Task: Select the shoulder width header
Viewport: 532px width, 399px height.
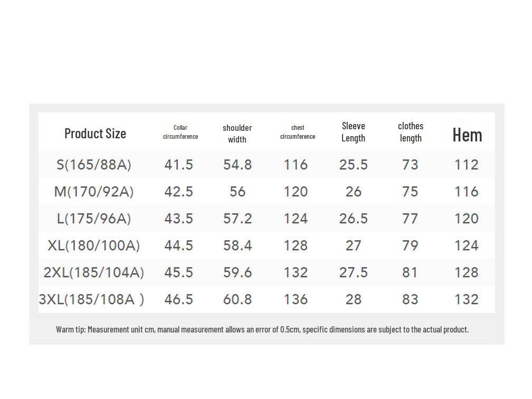Action: (x=237, y=134)
